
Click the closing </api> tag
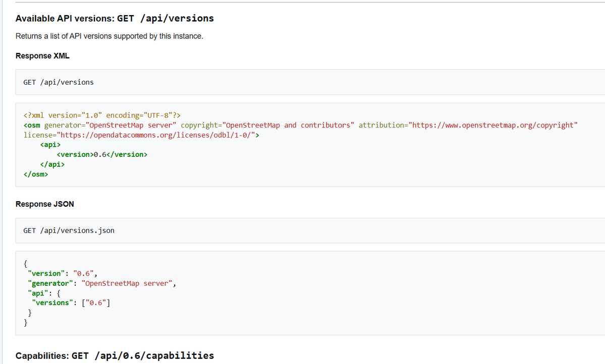pos(52,165)
